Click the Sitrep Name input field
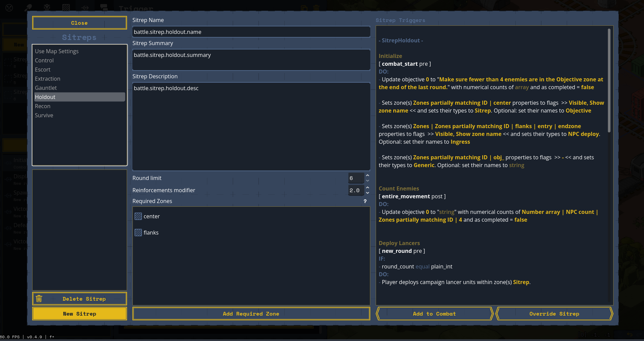 [251, 32]
